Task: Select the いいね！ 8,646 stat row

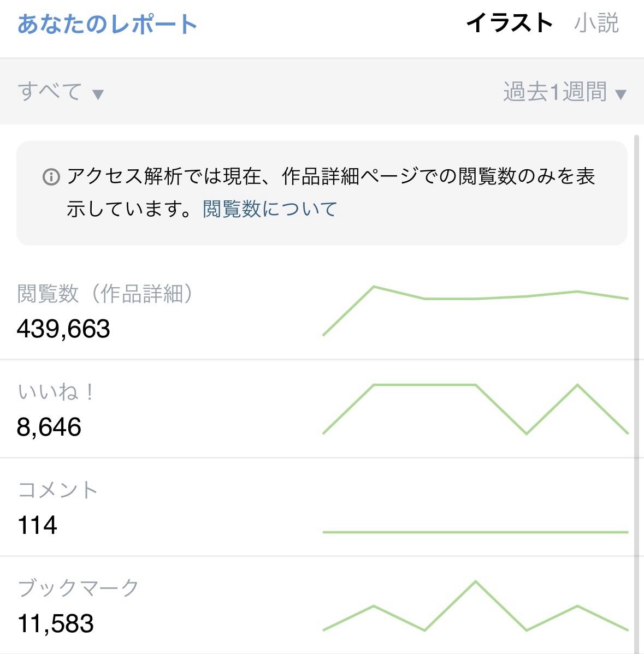Action: click(x=164, y=409)
